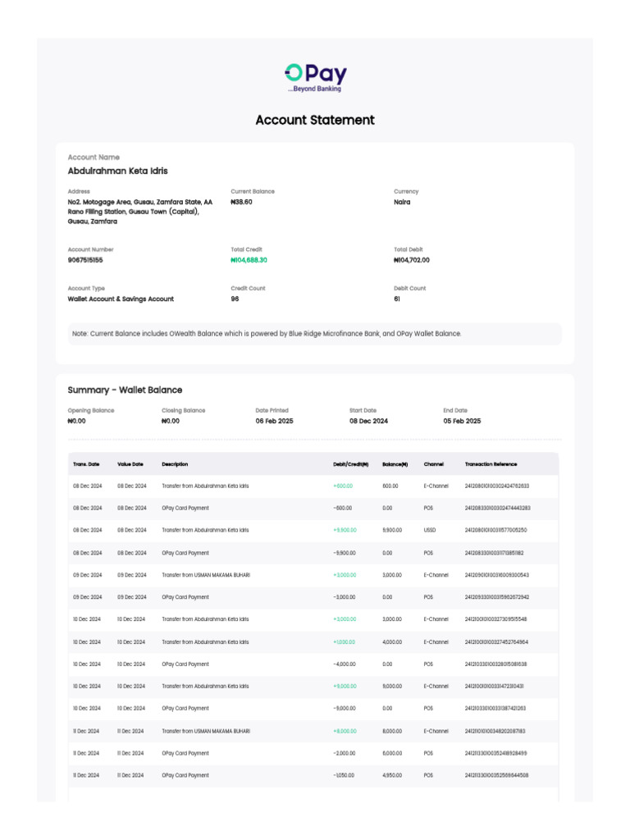Click the Description column header

tap(175, 464)
